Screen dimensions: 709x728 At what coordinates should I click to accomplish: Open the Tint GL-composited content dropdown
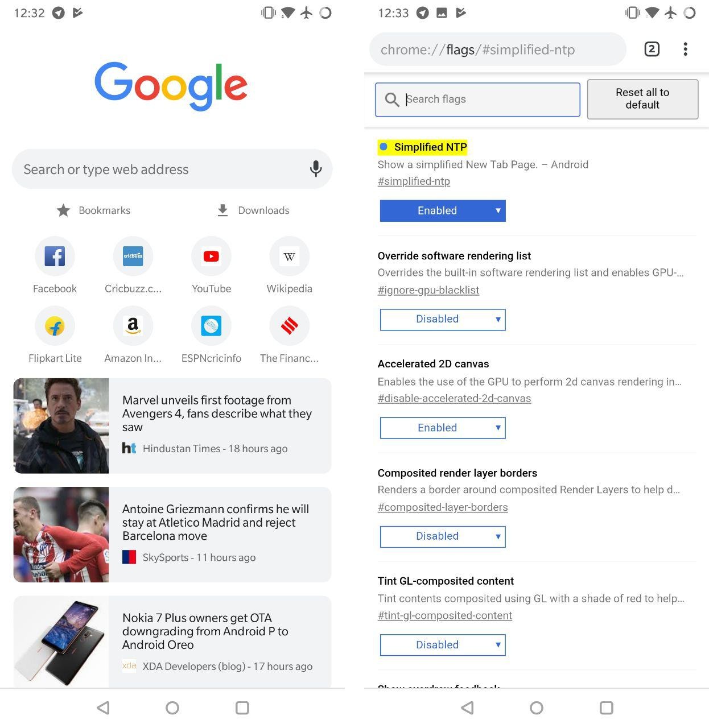click(443, 645)
